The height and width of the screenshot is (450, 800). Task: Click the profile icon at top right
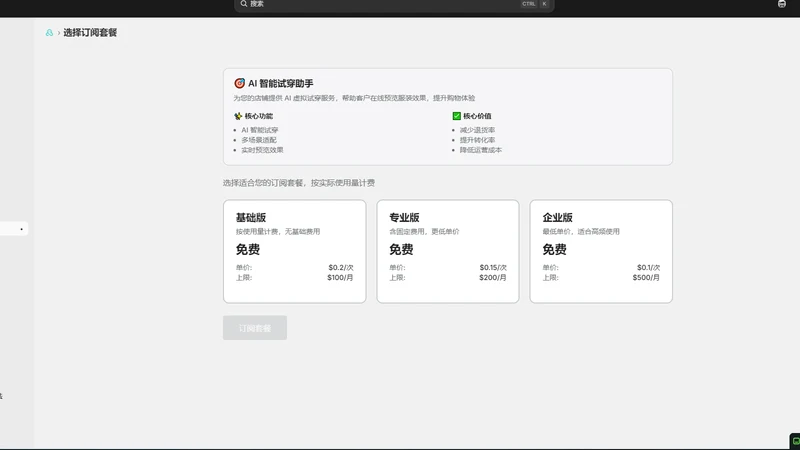click(x=782, y=4)
